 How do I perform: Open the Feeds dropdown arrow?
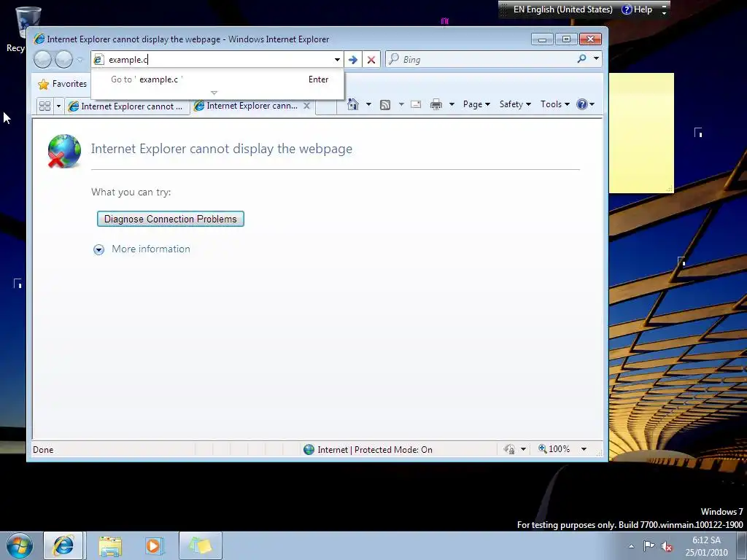(x=401, y=104)
